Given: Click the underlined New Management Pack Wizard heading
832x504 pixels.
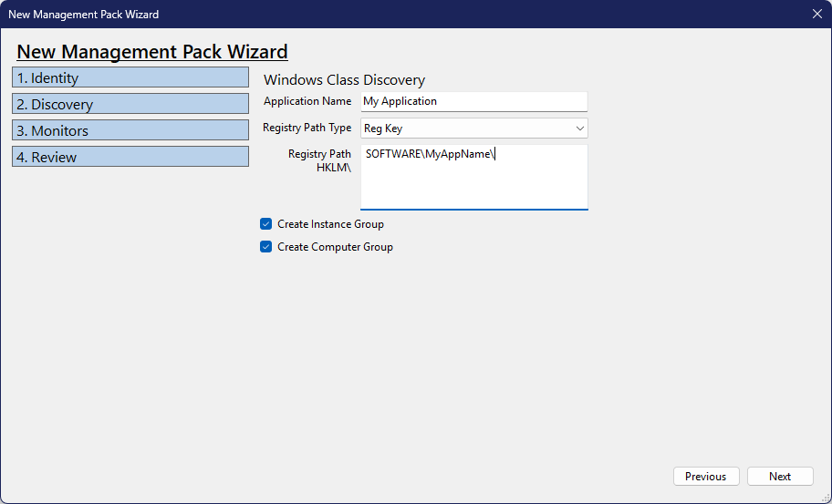Looking at the screenshot, I should [x=152, y=52].
